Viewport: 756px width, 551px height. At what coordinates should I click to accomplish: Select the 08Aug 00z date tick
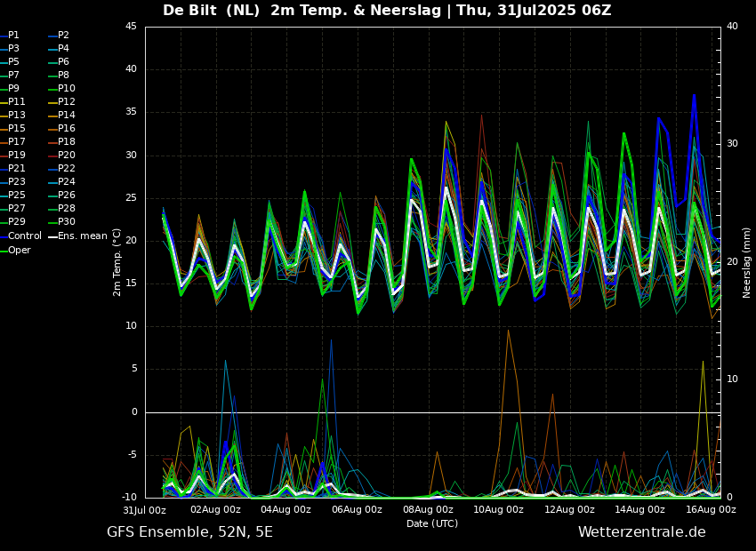(428, 510)
